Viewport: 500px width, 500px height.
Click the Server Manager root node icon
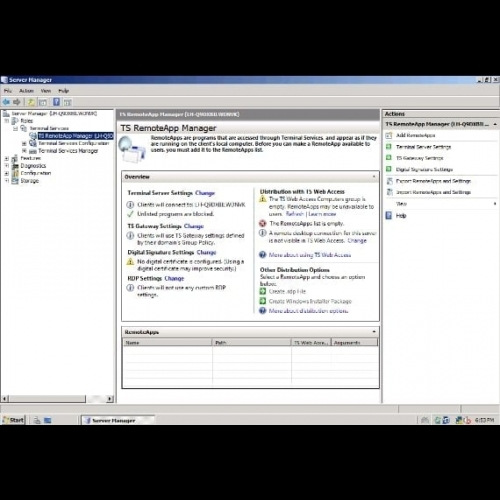click(x=6, y=114)
